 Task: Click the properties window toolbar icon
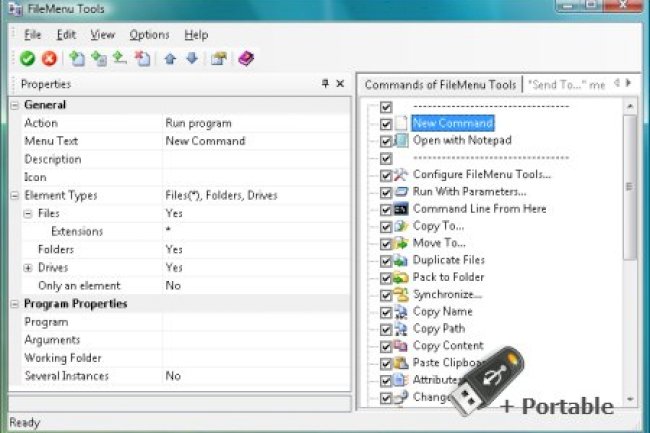pyautogui.click(x=218, y=58)
